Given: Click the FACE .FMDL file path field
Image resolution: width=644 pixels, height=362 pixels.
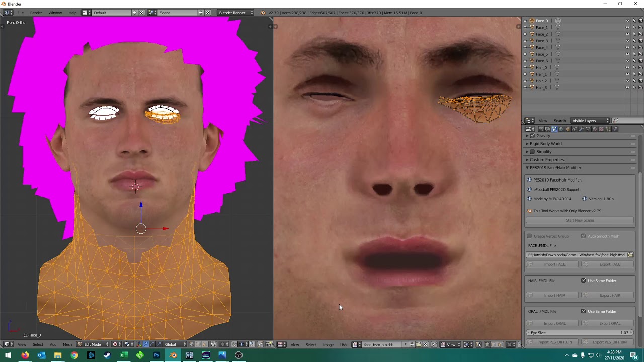Looking at the screenshot, I should 577,255.
